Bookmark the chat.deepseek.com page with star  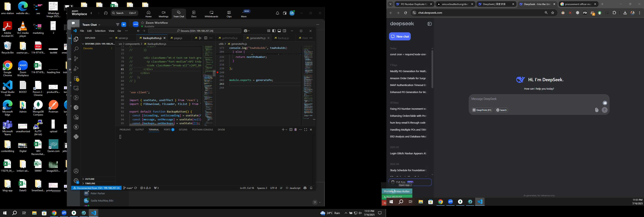click(x=552, y=13)
